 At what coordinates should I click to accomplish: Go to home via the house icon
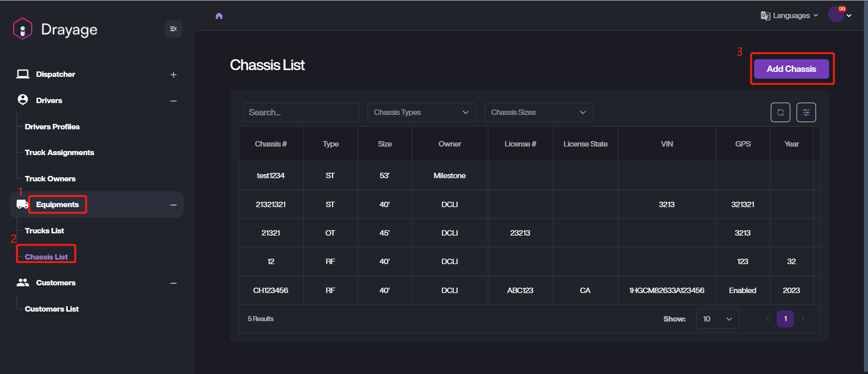click(x=219, y=16)
